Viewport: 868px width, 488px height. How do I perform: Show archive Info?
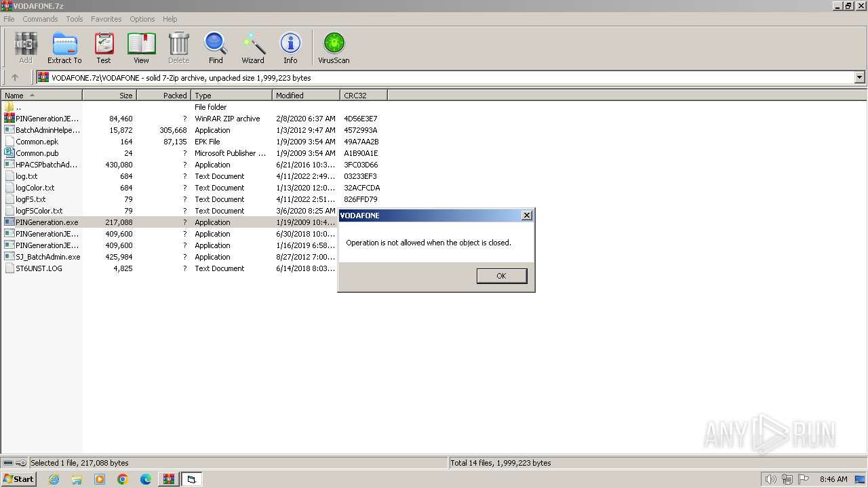[290, 48]
